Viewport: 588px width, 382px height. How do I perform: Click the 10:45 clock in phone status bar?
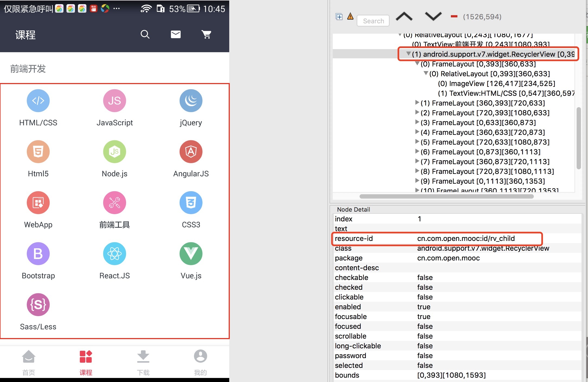point(214,9)
